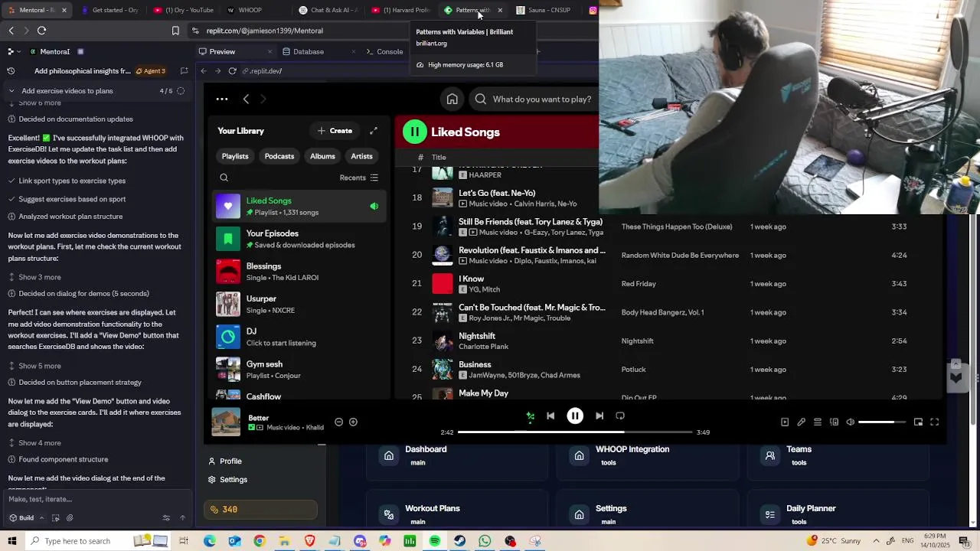Open the Liked Songs playlist in library
The height and width of the screenshot is (551, 980).
(299, 206)
